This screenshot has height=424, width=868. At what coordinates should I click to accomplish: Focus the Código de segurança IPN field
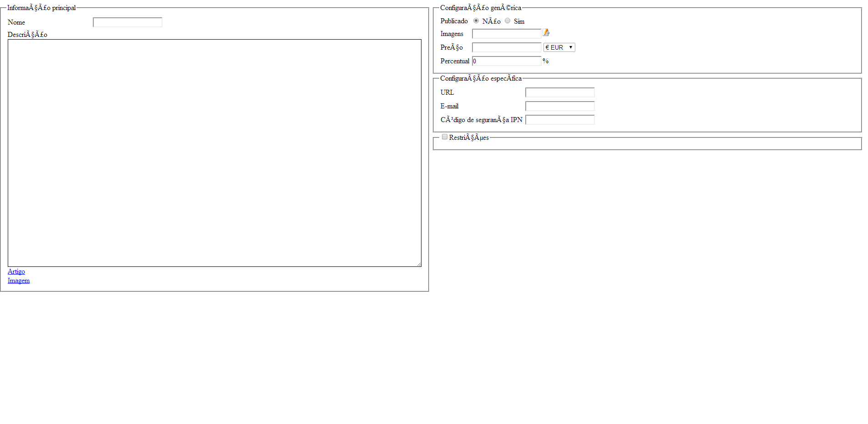(x=560, y=120)
